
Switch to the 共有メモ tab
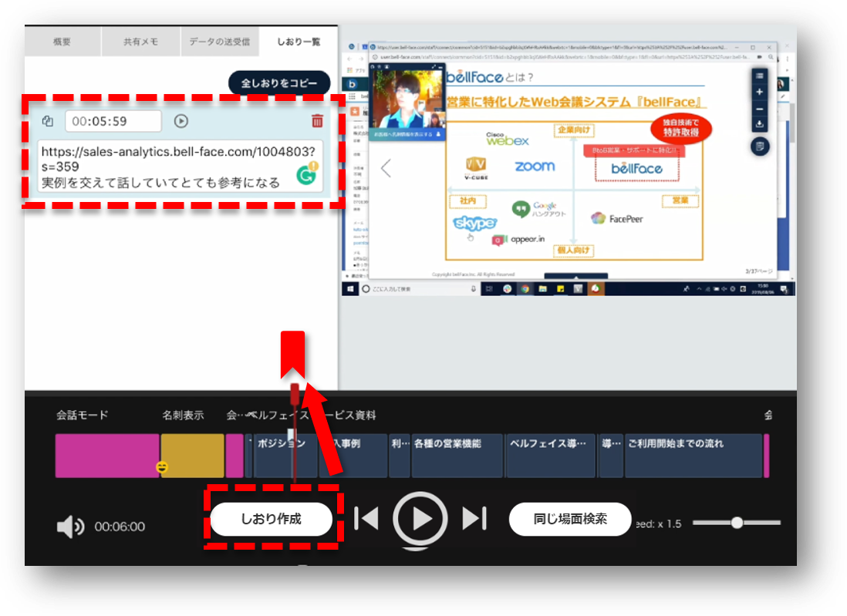[x=140, y=42]
